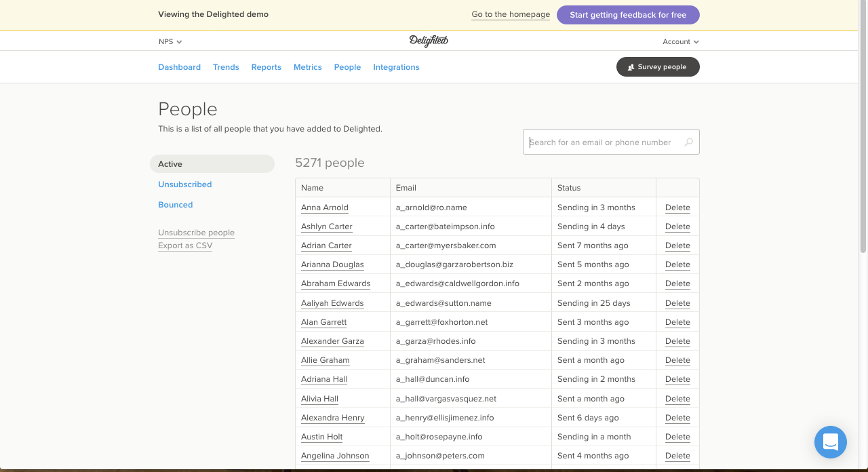Open Alivia Hall's profile

click(319, 399)
